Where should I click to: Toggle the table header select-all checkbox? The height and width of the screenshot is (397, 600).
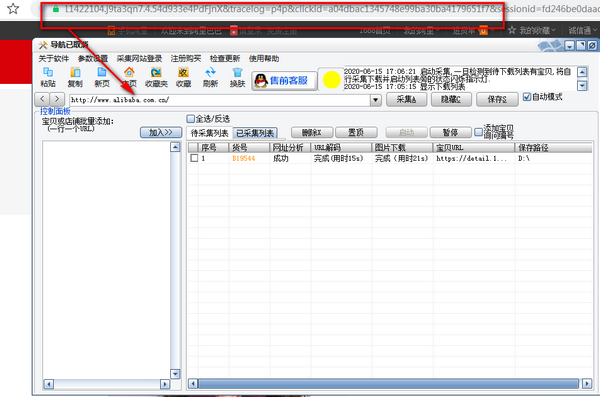194,147
